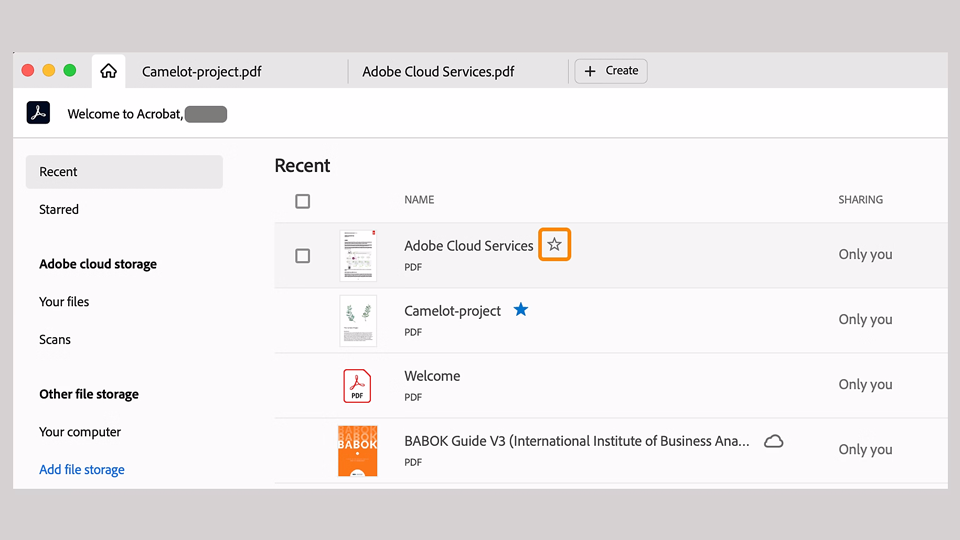Click the Acrobat logo icon
The height and width of the screenshot is (540, 960).
click(38, 113)
